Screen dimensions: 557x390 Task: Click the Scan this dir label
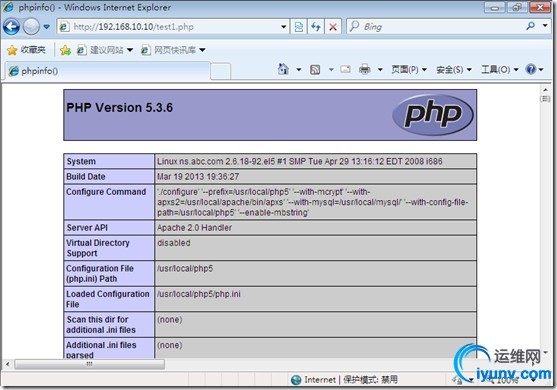pos(101,325)
